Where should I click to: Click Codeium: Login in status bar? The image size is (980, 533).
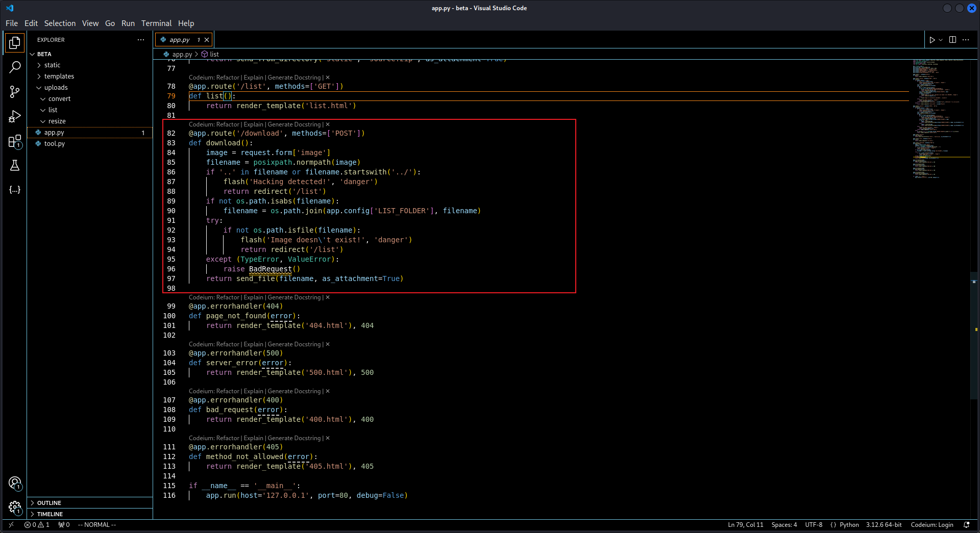click(x=932, y=525)
